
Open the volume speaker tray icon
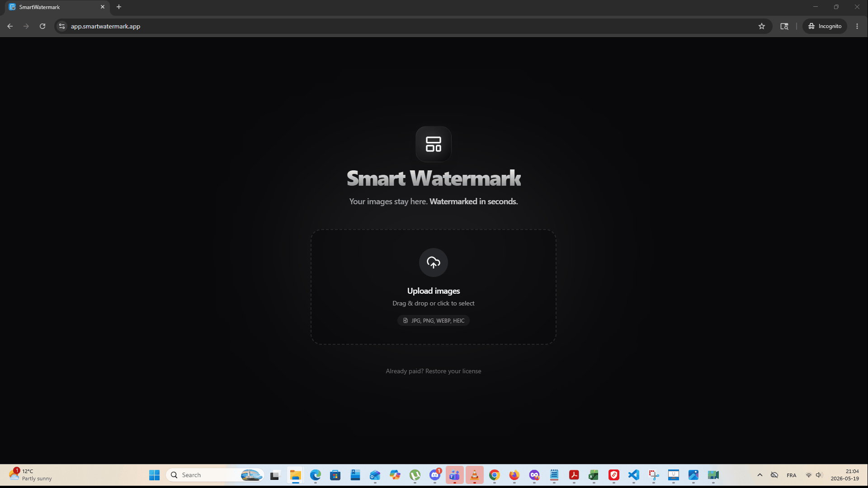pyautogui.click(x=819, y=475)
